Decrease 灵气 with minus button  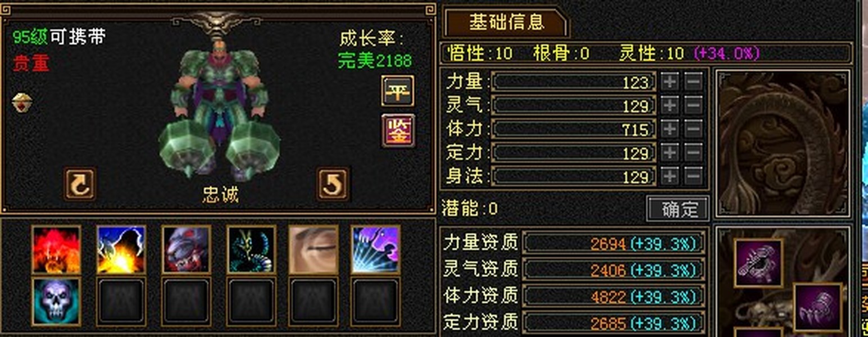pyautogui.click(x=693, y=105)
